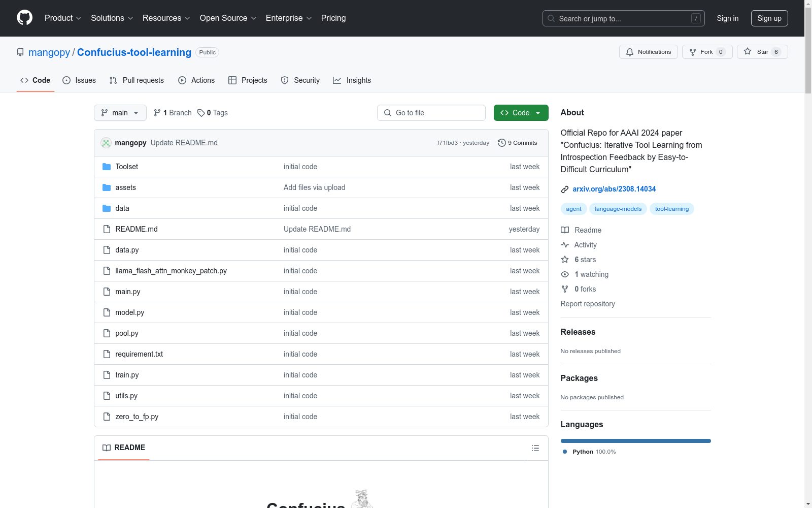
Task: Click the tag icon next to 0 Tags
Action: pyautogui.click(x=201, y=113)
